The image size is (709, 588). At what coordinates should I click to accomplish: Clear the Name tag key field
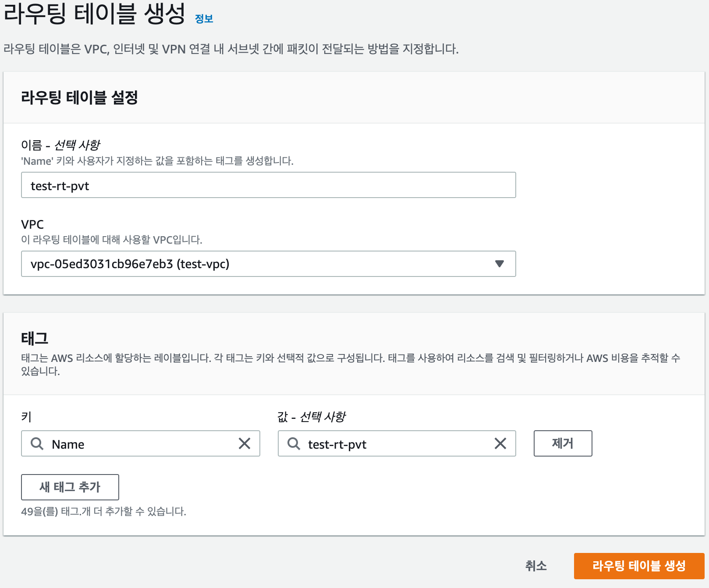[245, 443]
